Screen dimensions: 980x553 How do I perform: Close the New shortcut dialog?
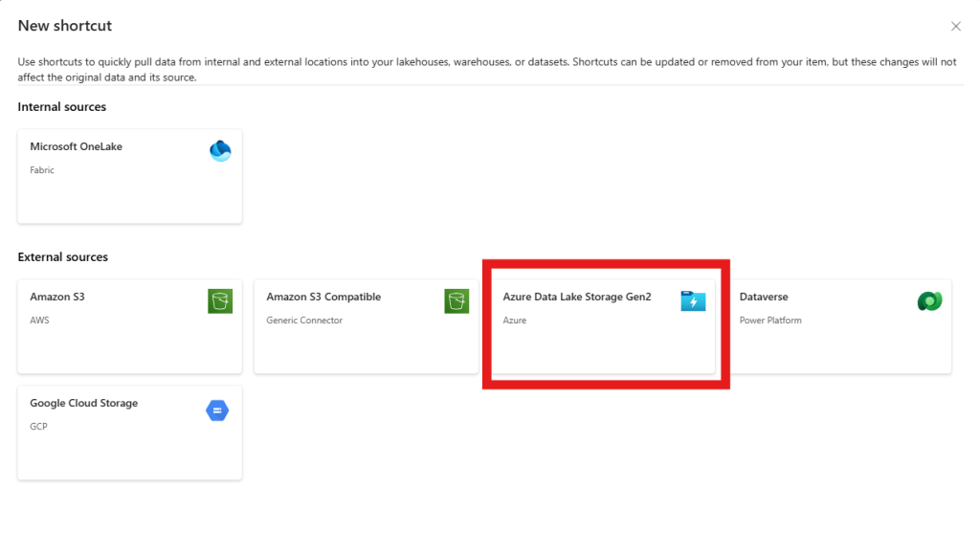955,27
